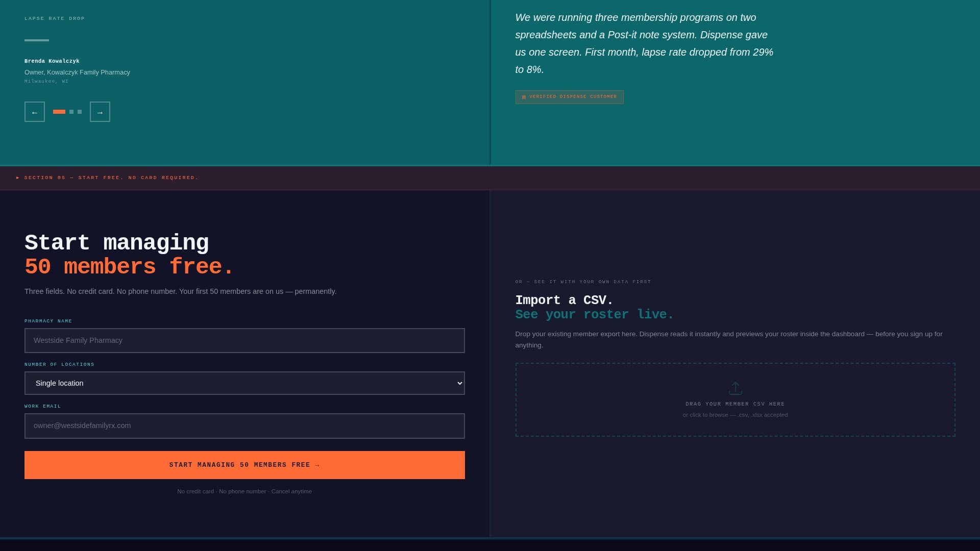
Task: Click Start Managing 50 Members Free button
Action: point(244,465)
